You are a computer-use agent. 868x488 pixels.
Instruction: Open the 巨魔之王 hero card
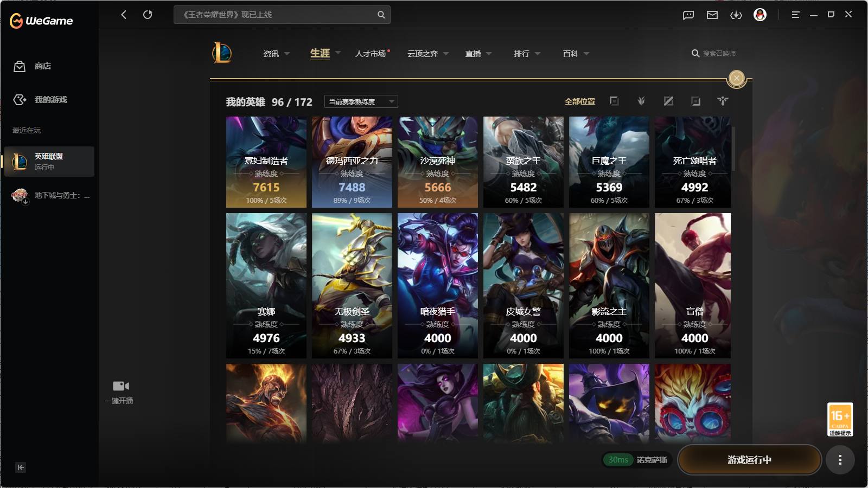[x=609, y=162]
